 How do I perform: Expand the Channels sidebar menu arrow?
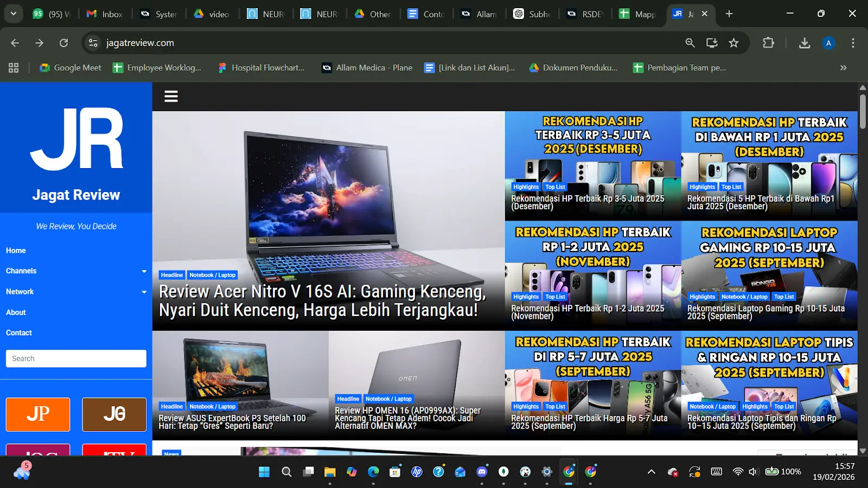(x=144, y=271)
